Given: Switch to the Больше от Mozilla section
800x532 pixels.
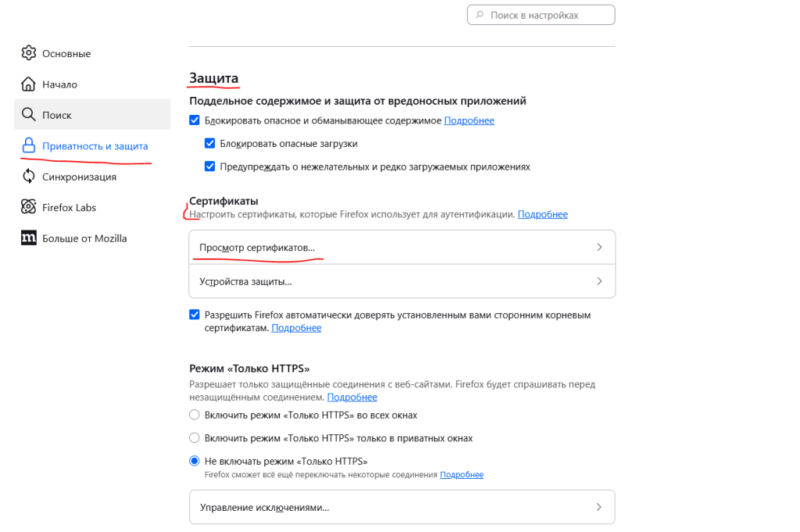Looking at the screenshot, I should coord(84,238).
